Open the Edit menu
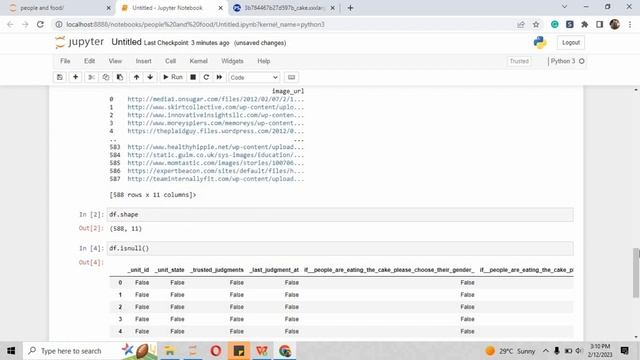Screen dimensions: 640x360 (x=89, y=61)
